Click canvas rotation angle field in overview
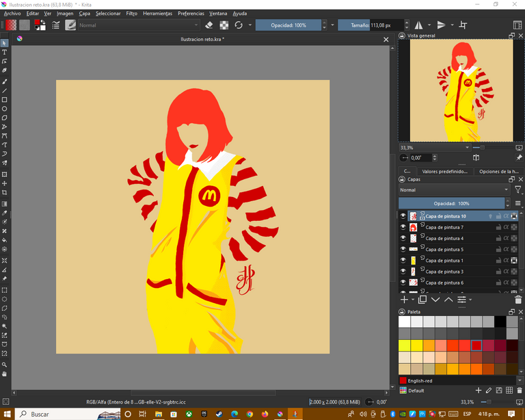Image resolution: width=525 pixels, height=420 pixels. pyautogui.click(x=422, y=158)
